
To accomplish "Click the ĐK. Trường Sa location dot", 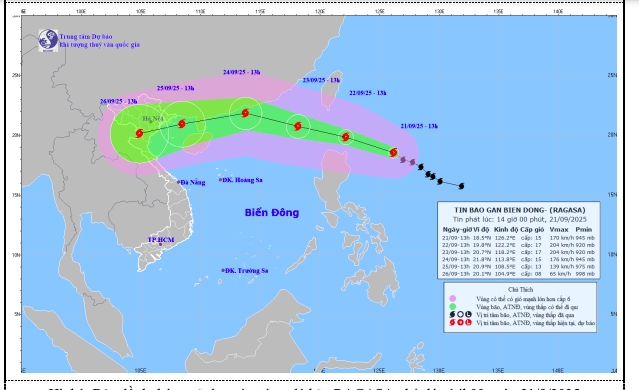I will [x=223, y=270].
